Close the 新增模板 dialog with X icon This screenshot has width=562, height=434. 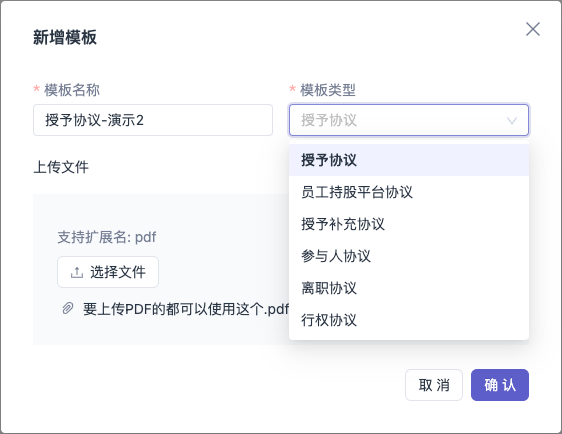coord(533,29)
